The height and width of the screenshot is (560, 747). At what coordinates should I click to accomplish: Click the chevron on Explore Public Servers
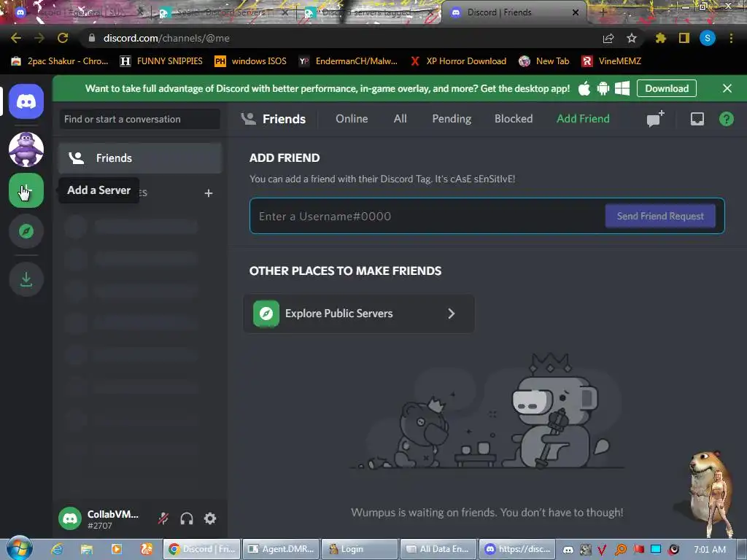click(451, 314)
